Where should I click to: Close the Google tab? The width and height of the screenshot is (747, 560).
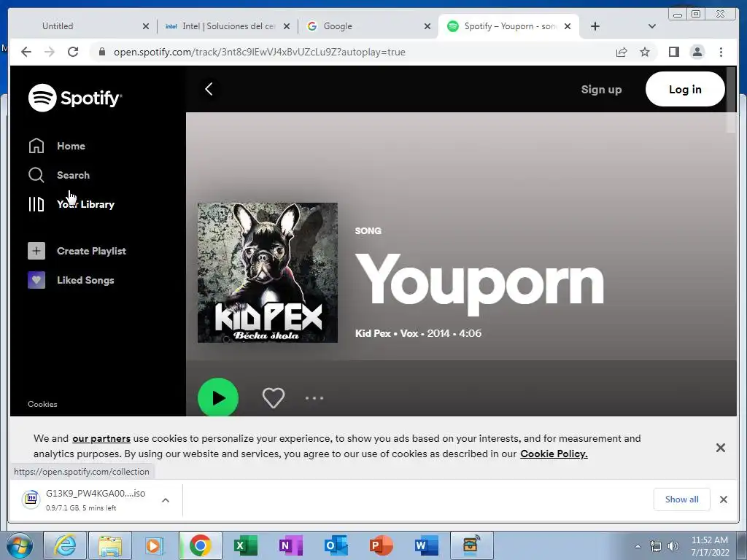coord(427,26)
